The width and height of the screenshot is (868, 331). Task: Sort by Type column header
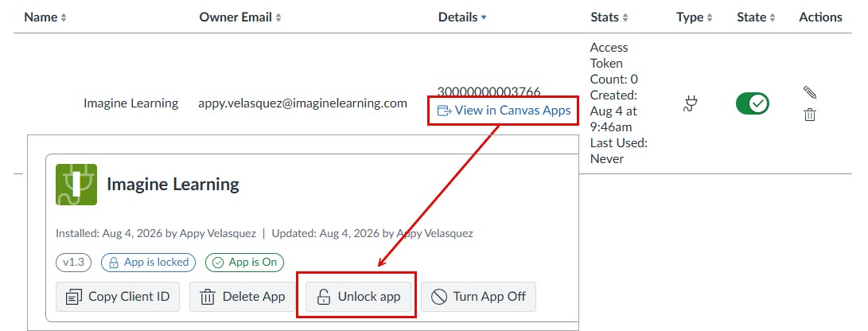pyautogui.click(x=695, y=18)
